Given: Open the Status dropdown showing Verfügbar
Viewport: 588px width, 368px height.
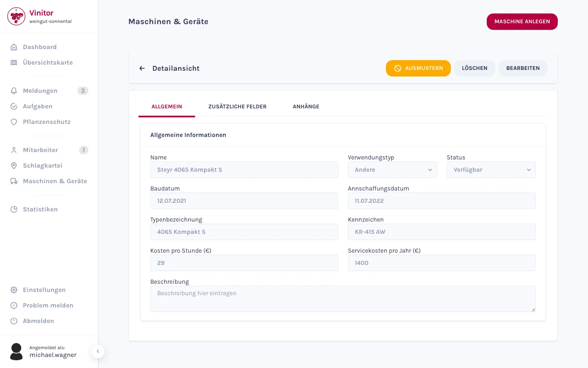Looking at the screenshot, I should 491,170.
